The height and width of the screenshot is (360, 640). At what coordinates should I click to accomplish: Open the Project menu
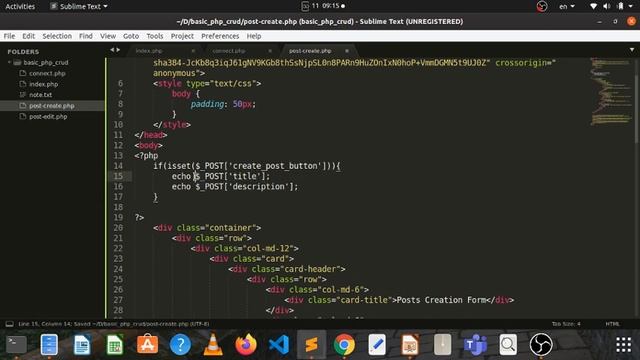182,36
